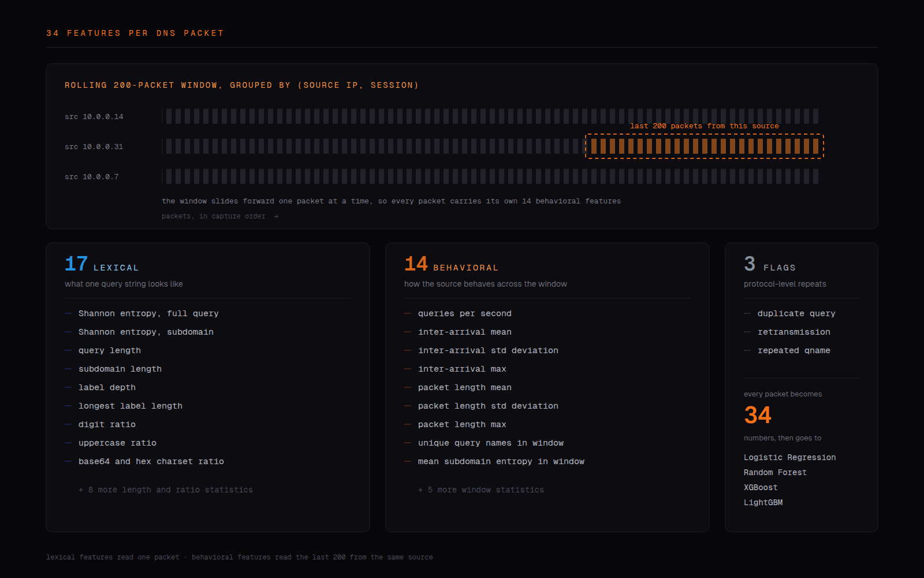
Task: Select the "inter-arrival max" feature
Action: click(462, 369)
